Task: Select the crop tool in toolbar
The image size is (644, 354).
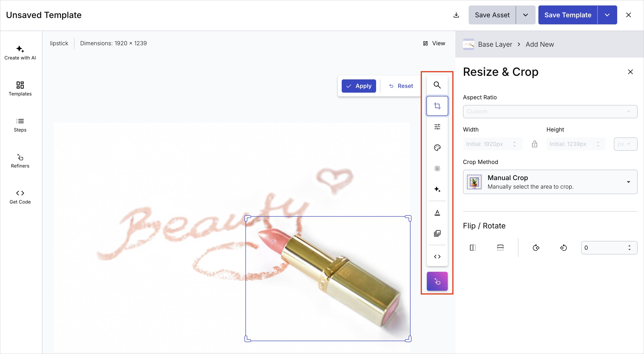Action: coord(437,106)
